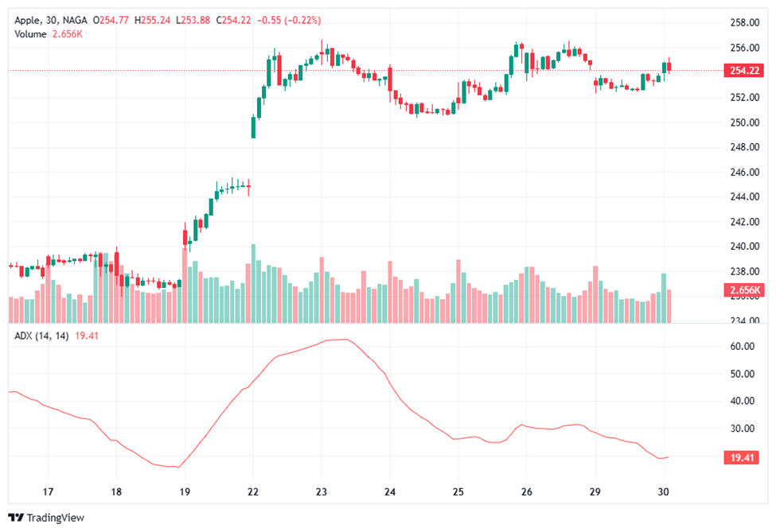Click the TradingView logo icon

click(16, 518)
